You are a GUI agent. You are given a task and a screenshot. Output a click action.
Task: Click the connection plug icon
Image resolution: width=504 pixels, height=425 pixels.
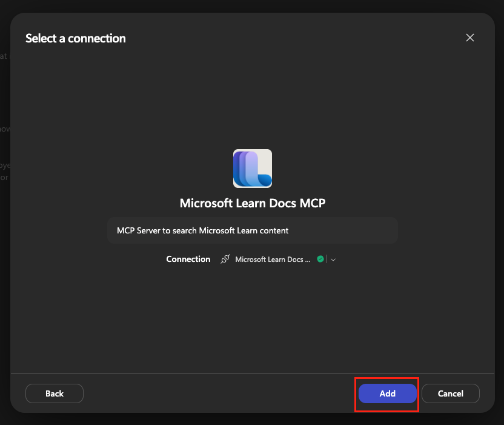point(225,259)
